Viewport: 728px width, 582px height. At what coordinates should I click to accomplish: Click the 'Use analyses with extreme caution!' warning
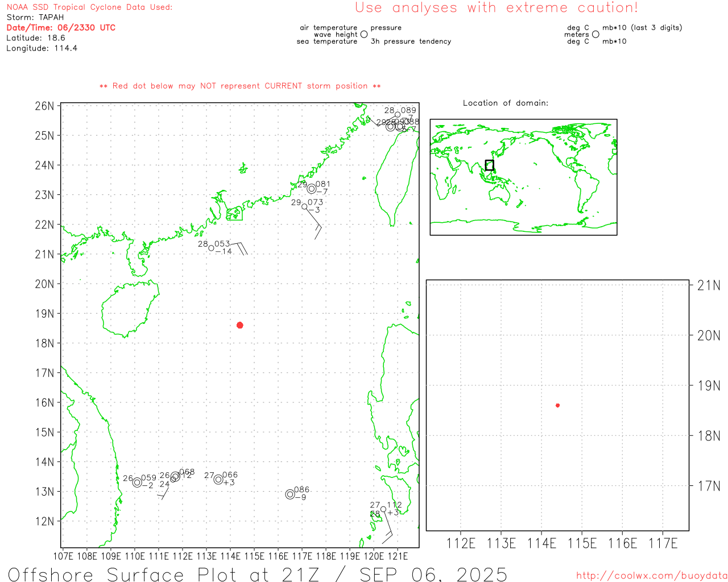point(497,8)
